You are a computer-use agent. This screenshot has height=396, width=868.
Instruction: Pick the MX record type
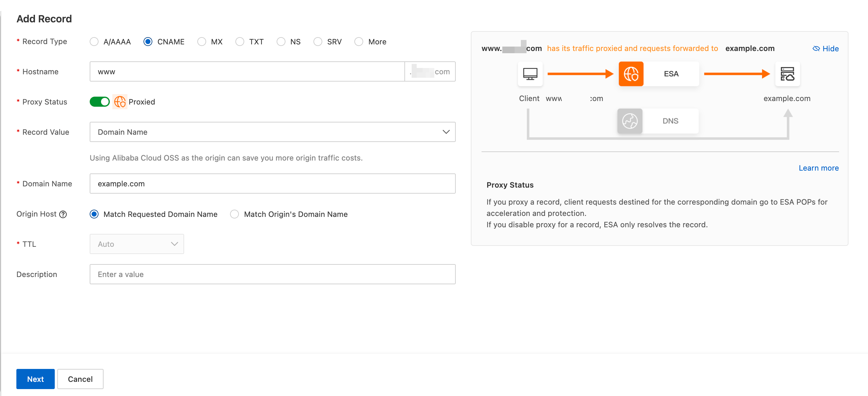(x=201, y=42)
